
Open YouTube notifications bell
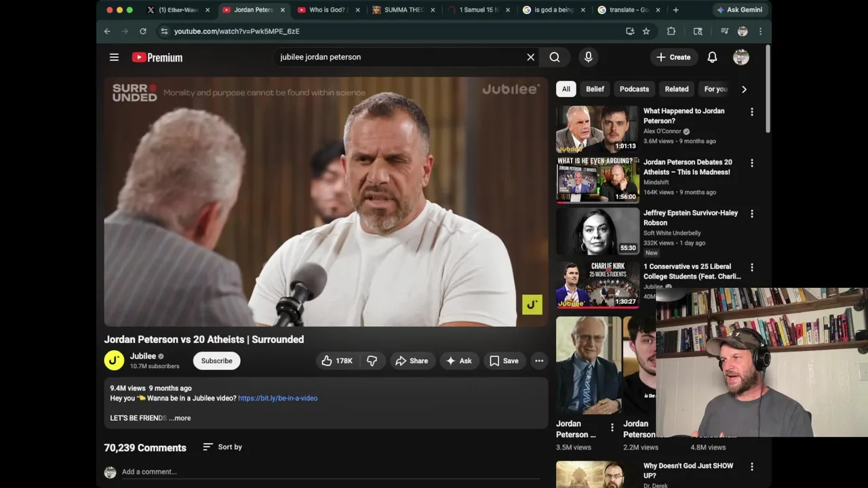tap(712, 58)
